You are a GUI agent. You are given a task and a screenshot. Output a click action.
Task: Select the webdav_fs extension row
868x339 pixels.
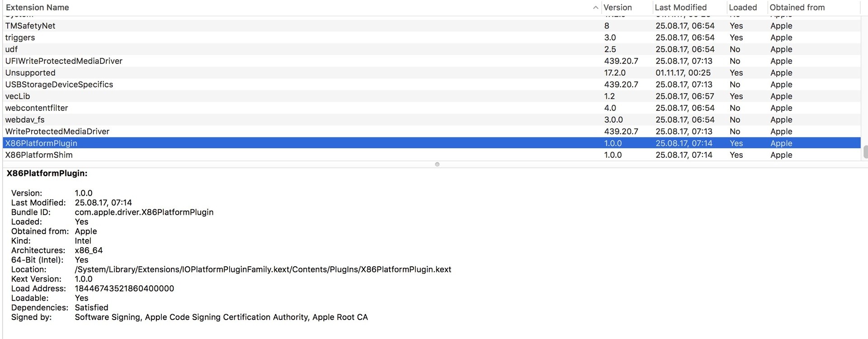click(x=432, y=120)
